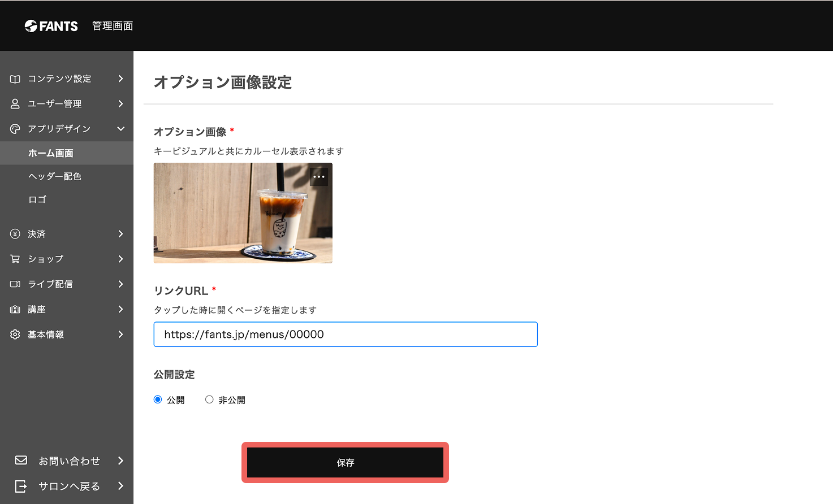Click the サロンへ戻る exit icon

(21, 486)
